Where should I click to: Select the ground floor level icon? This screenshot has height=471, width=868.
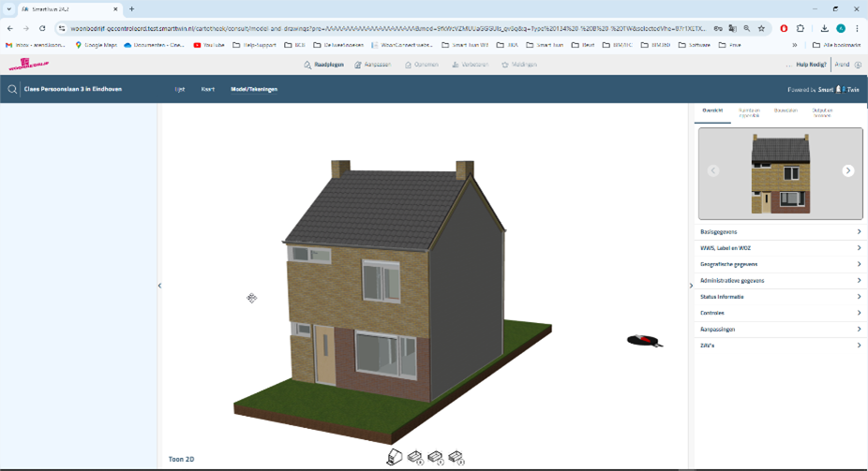415,457
